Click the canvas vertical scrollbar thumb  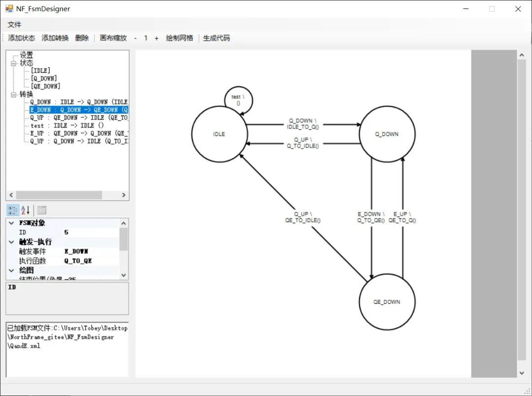pos(522,210)
